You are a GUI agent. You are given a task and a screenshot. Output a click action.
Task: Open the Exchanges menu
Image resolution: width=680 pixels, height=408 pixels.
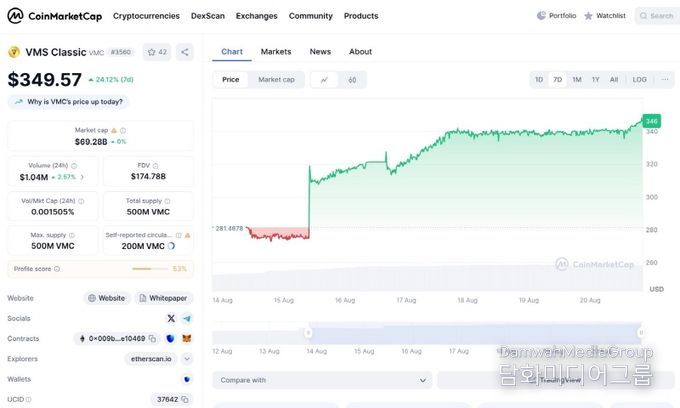256,16
